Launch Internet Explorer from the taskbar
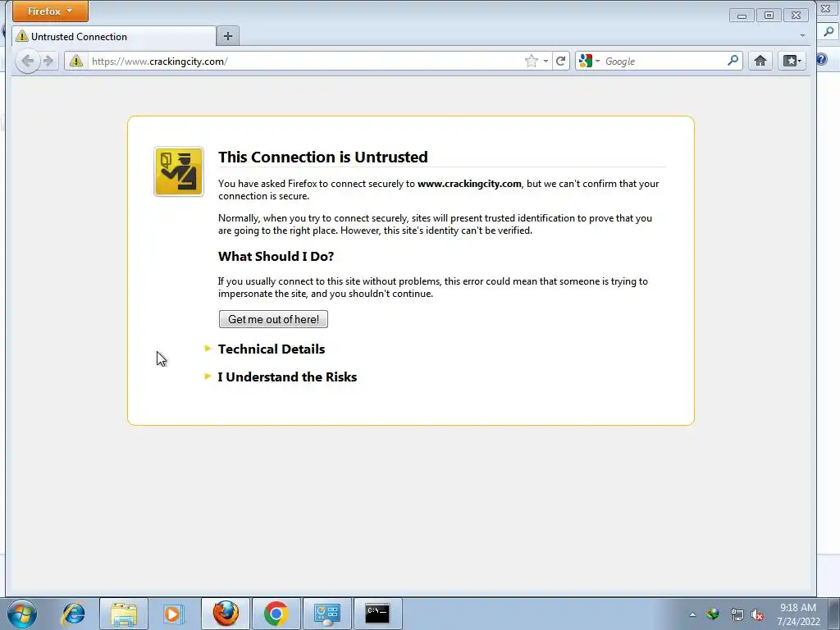This screenshot has width=840, height=630. [73, 614]
